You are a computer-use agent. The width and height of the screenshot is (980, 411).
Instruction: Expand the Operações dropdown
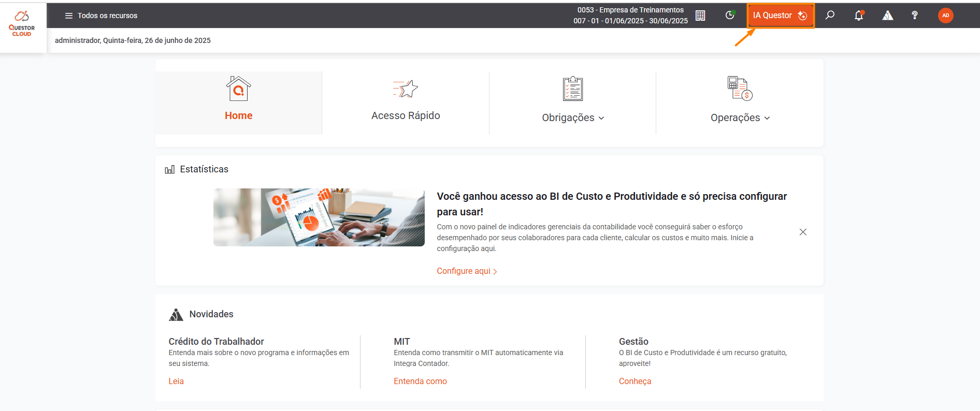[x=740, y=118]
